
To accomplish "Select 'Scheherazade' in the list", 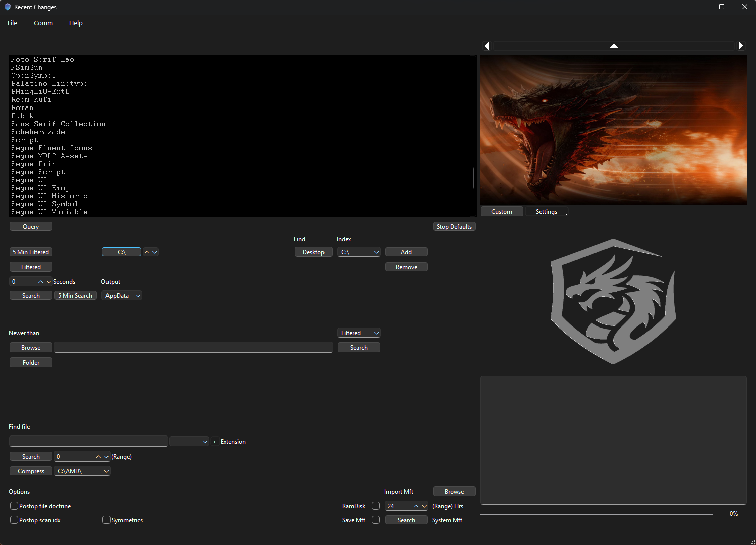I will pyautogui.click(x=38, y=132).
